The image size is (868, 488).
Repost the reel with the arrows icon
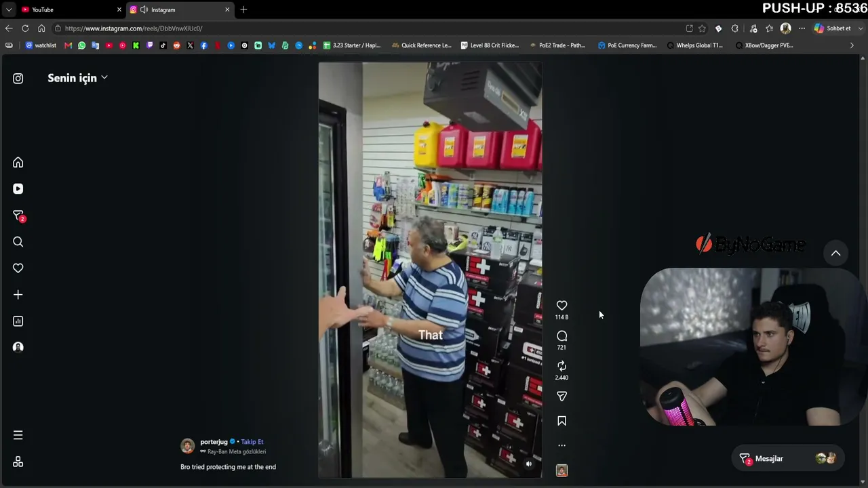pos(561,366)
